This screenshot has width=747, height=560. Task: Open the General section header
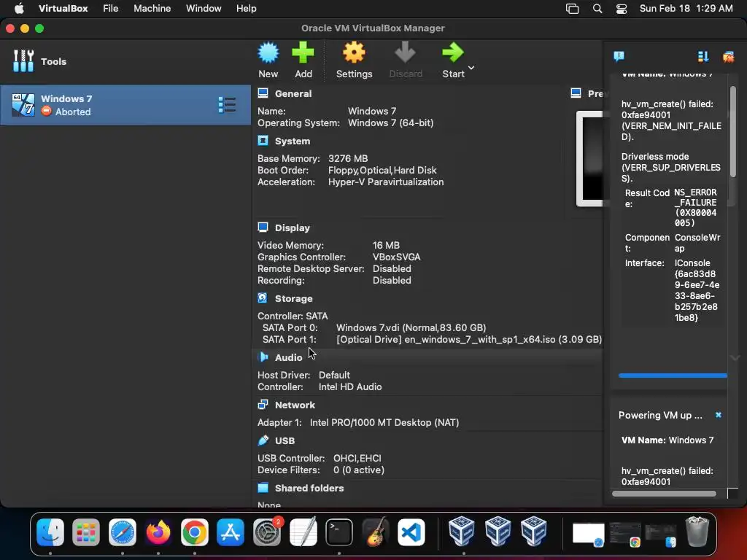point(293,93)
